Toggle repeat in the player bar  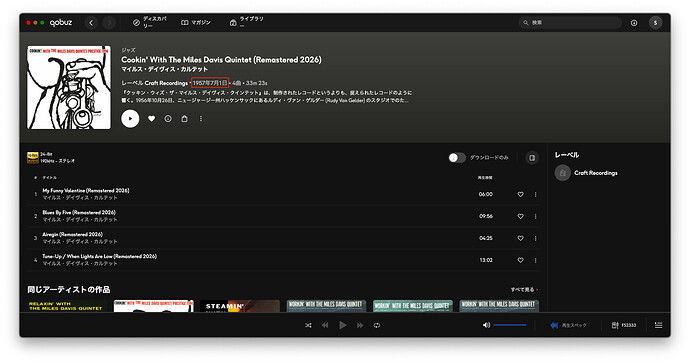377,325
